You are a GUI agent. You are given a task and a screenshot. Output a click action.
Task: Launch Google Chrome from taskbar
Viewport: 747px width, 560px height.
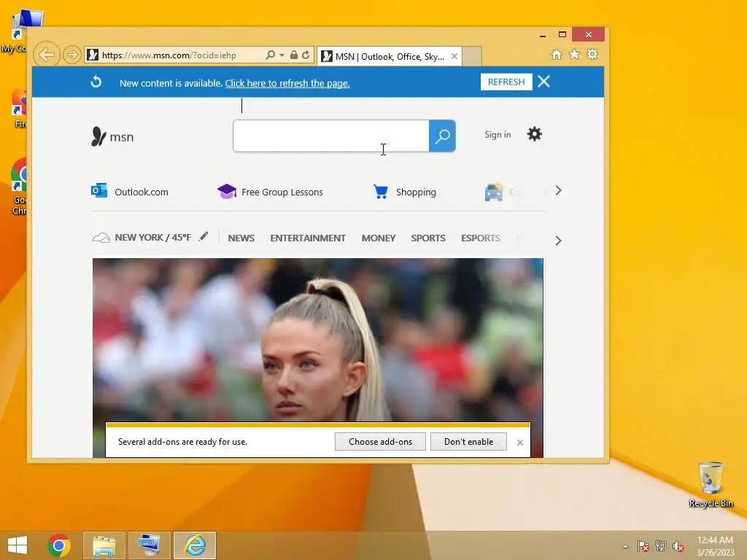[x=59, y=545]
